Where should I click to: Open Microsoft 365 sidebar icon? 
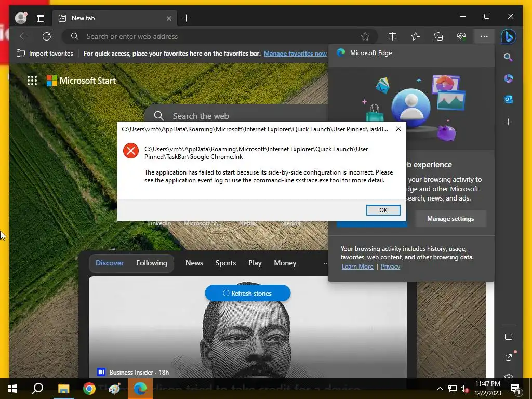[508, 78]
